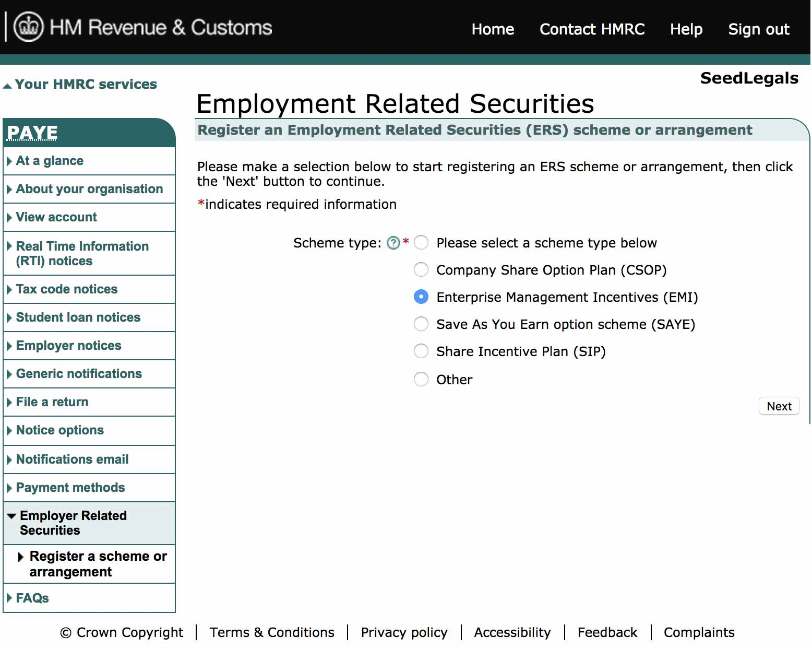Open the Privacy policy footer link
Screen dimensions: 812x649
pos(404,632)
